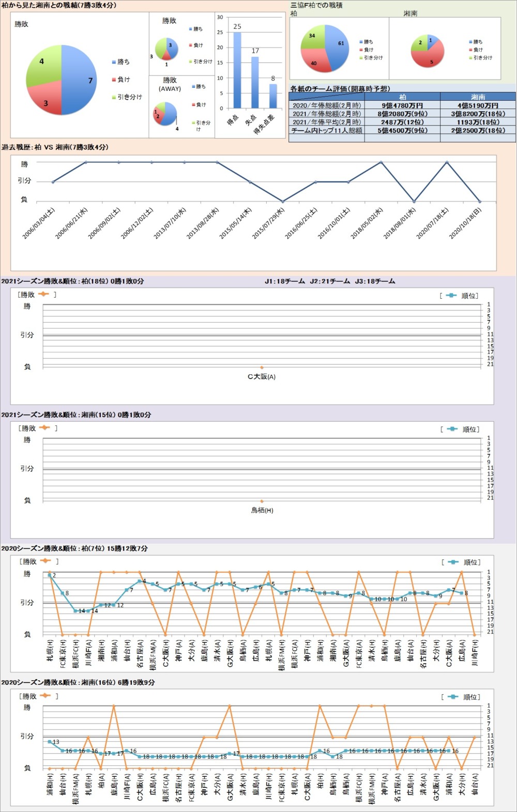Select the row label 'チーム内トップ11人総額'
This screenshot has height=812, width=517.
pos(327,130)
